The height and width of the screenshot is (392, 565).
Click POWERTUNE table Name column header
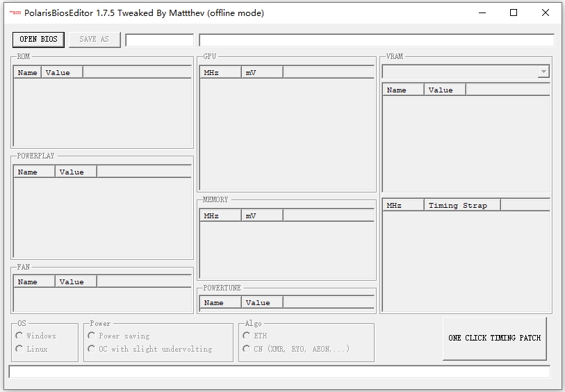point(220,302)
